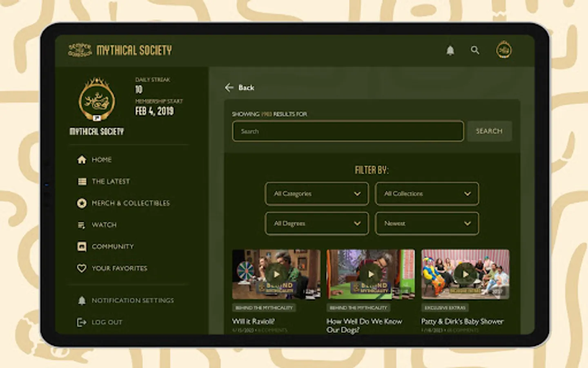
Task: Click Mythical Society label under badge
Action: tap(97, 132)
